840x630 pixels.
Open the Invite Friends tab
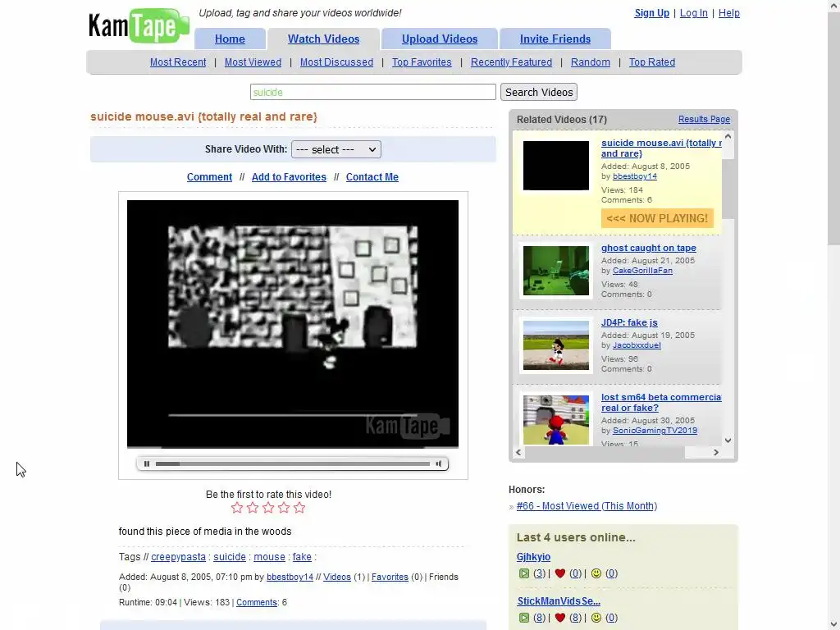(x=555, y=39)
